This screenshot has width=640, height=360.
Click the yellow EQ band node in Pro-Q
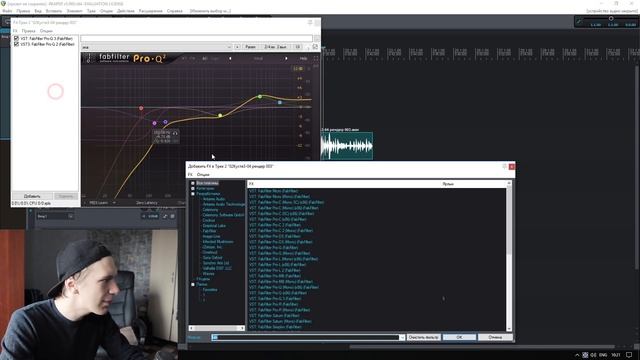(x=220, y=116)
